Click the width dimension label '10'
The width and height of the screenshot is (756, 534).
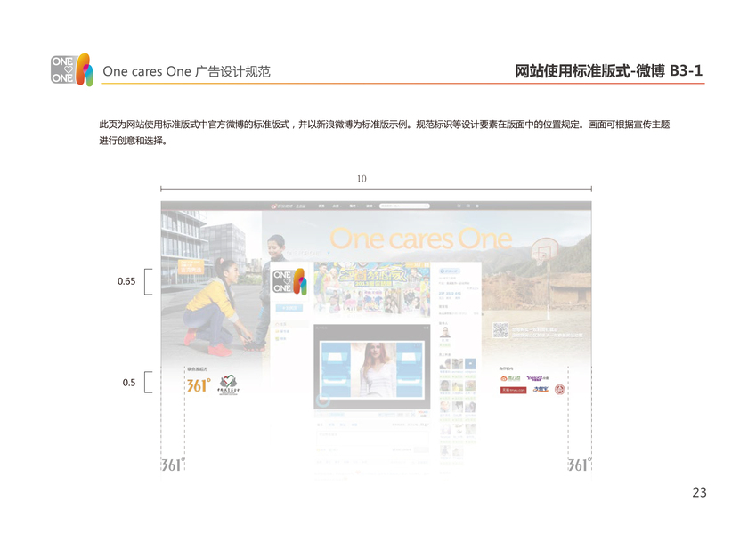[x=362, y=179]
